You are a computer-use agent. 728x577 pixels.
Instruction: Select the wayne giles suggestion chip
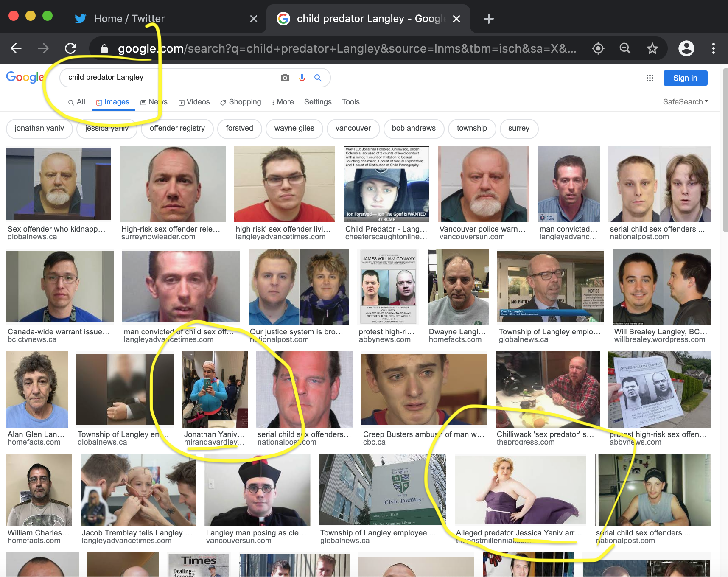coord(294,129)
